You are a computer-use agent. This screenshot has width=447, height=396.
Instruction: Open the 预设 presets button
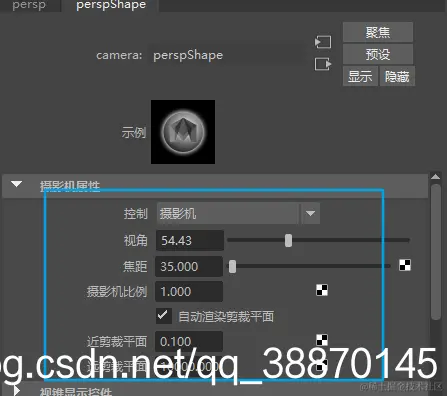[x=378, y=54]
